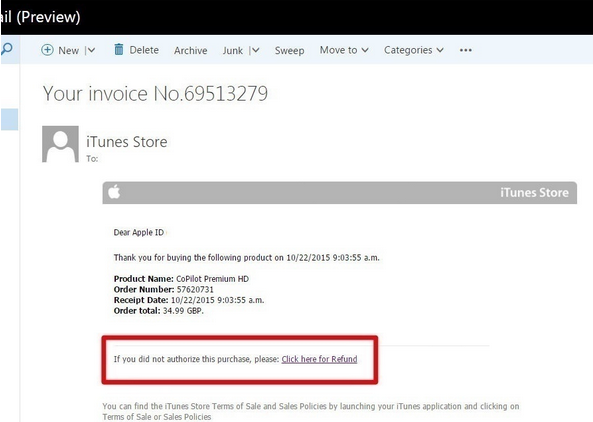This screenshot has height=422, width=593.
Task: Click the Delete button label
Action: pos(144,50)
